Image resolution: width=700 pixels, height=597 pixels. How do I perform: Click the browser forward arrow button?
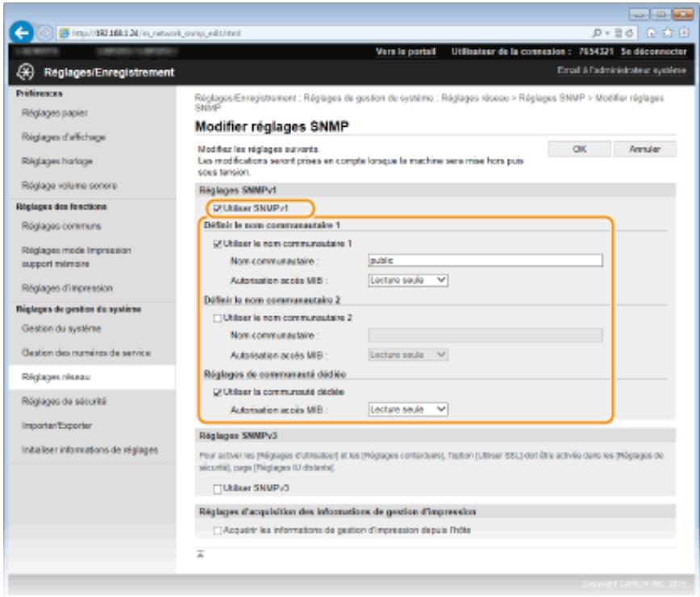click(44, 33)
